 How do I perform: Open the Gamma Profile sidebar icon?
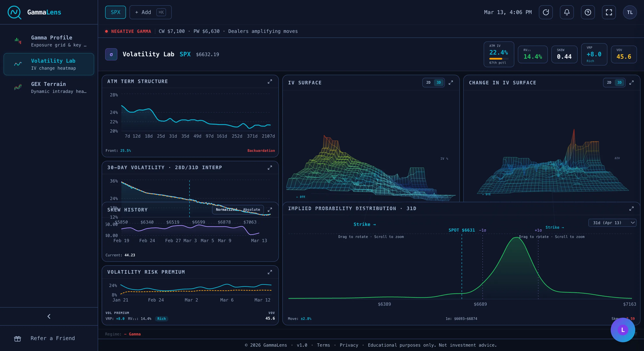tap(18, 41)
